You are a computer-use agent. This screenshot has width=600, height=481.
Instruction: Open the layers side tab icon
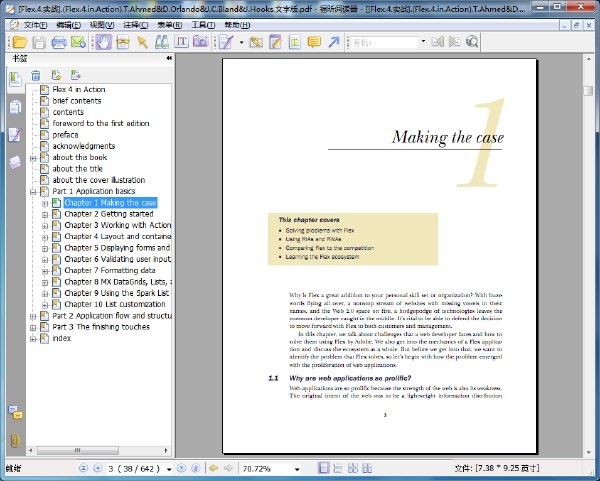click(15, 162)
